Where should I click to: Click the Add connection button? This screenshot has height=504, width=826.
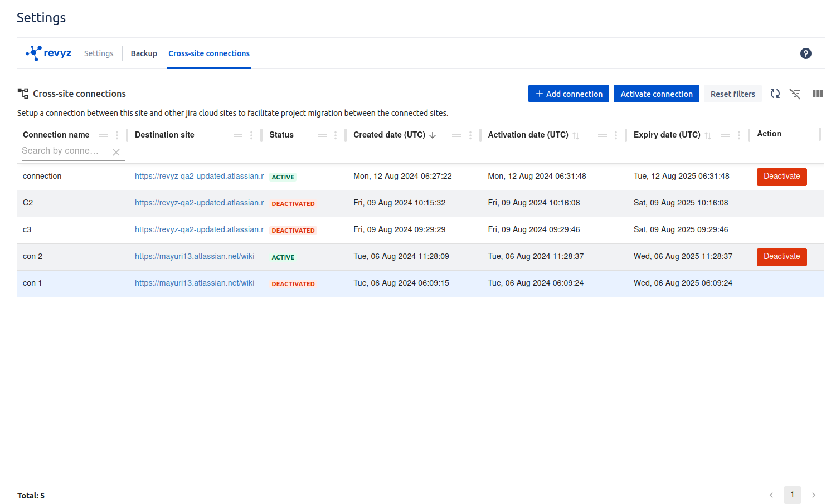click(569, 94)
